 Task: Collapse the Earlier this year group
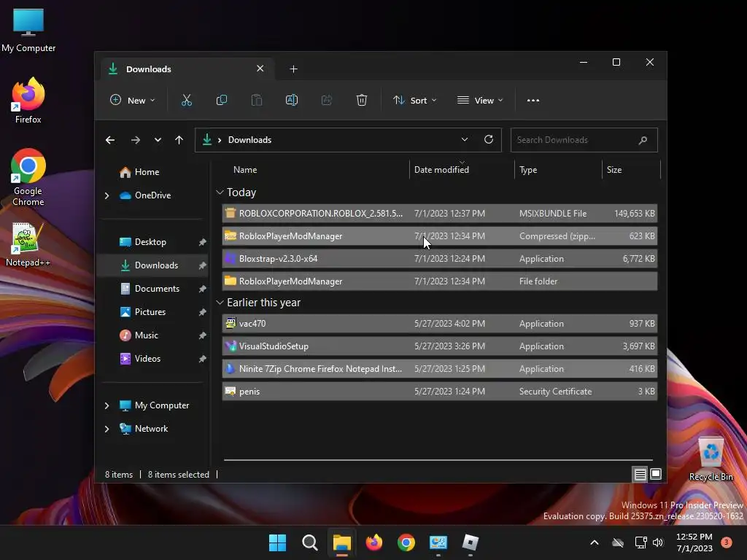coord(220,303)
